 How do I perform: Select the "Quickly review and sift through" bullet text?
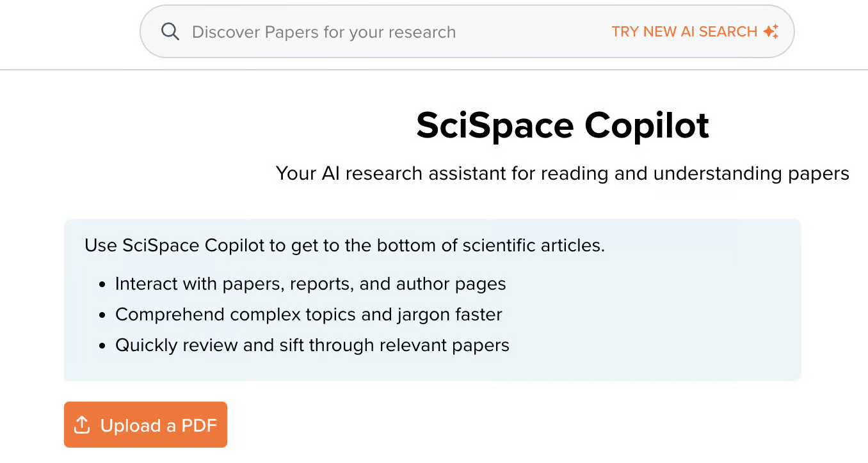tap(312, 345)
